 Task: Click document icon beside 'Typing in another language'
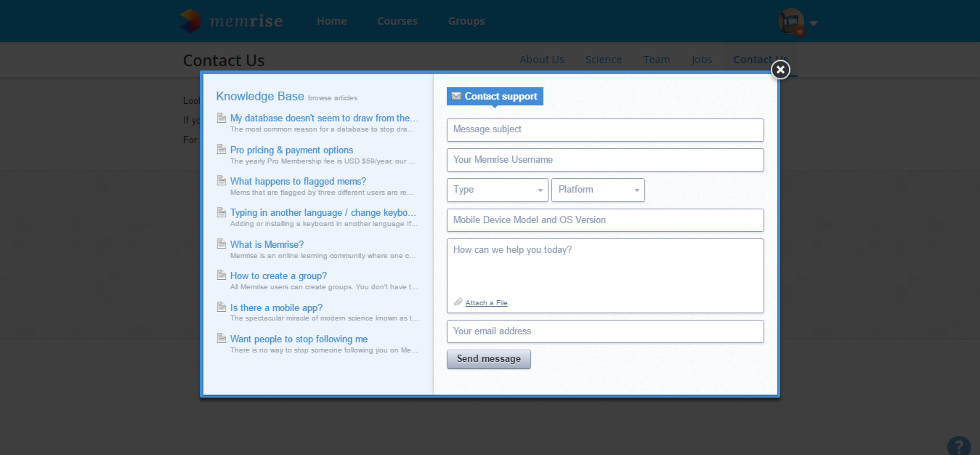222,212
